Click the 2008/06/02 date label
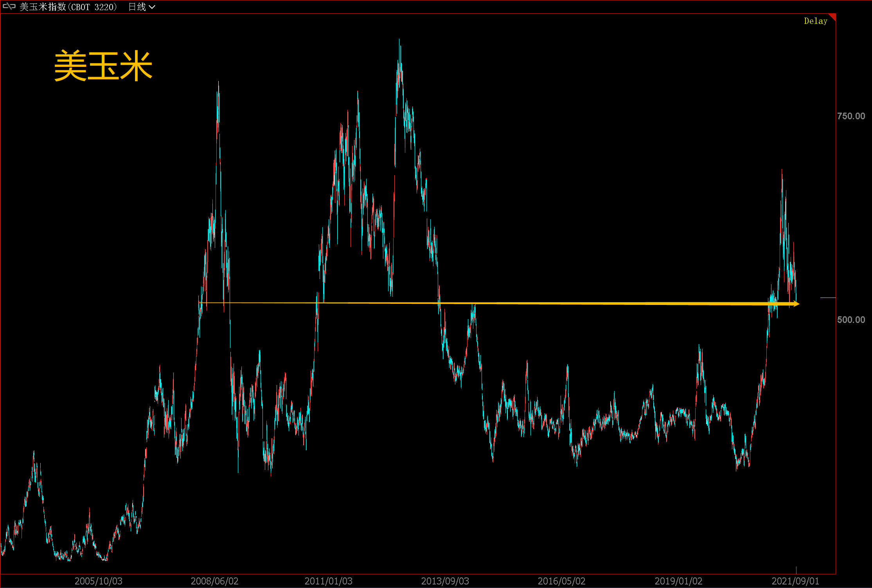This screenshot has height=588, width=872. point(214,581)
